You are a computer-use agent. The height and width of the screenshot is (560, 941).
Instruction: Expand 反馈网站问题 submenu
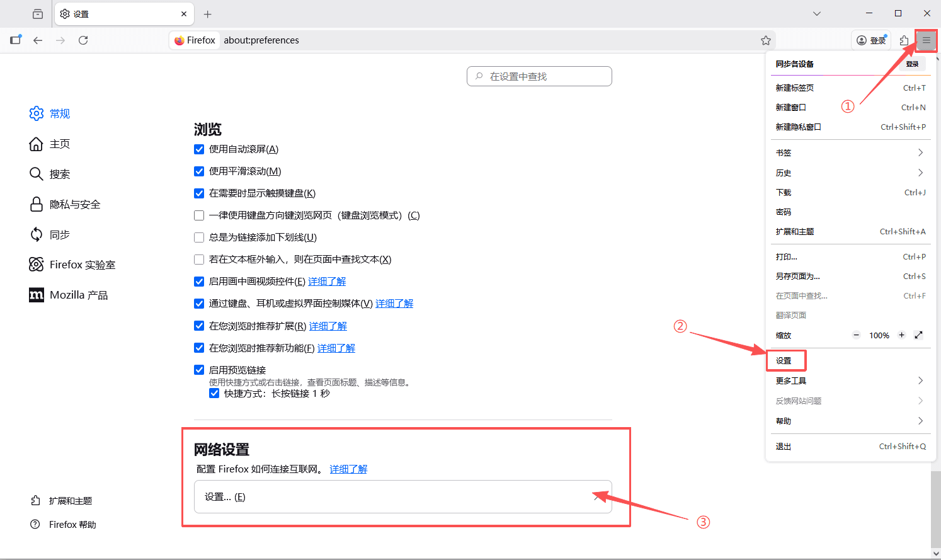point(850,401)
